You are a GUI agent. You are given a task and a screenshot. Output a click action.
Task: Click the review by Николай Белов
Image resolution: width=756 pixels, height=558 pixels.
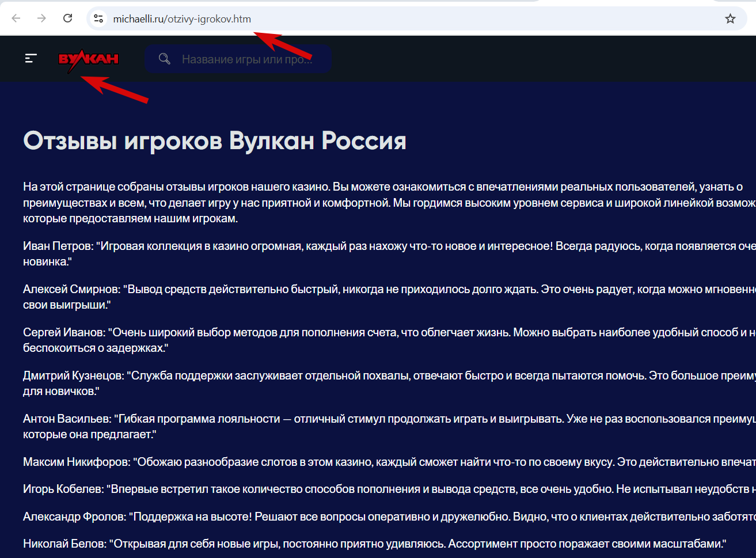coord(375,544)
